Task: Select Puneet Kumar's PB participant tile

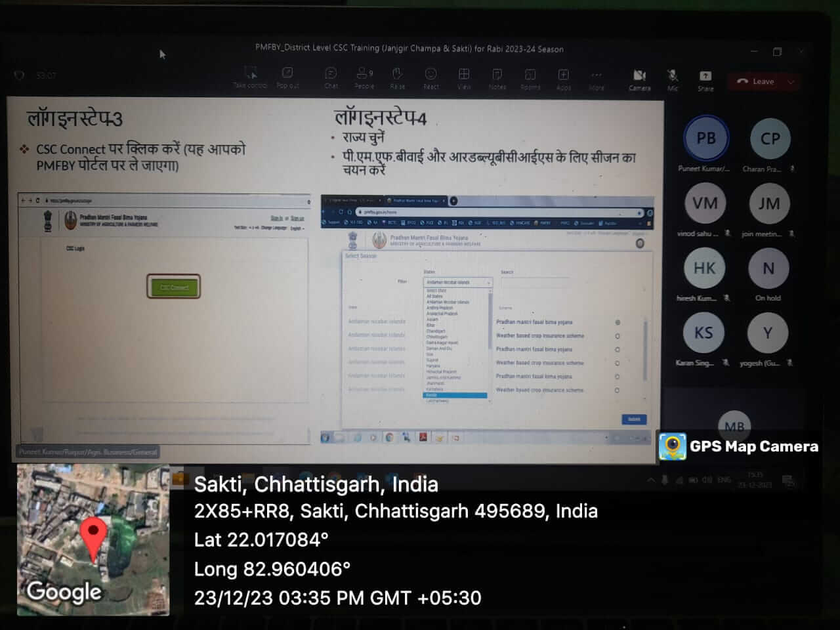Action: point(705,138)
